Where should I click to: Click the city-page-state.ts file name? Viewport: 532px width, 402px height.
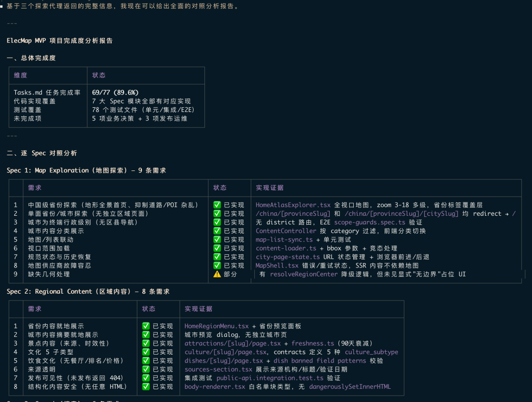[x=288, y=257]
